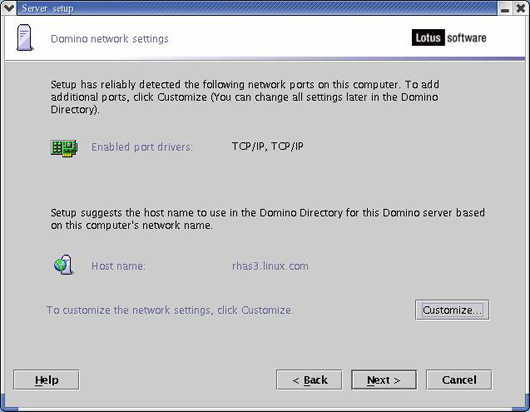Cancel the server setup
The image size is (530, 412).
click(459, 380)
